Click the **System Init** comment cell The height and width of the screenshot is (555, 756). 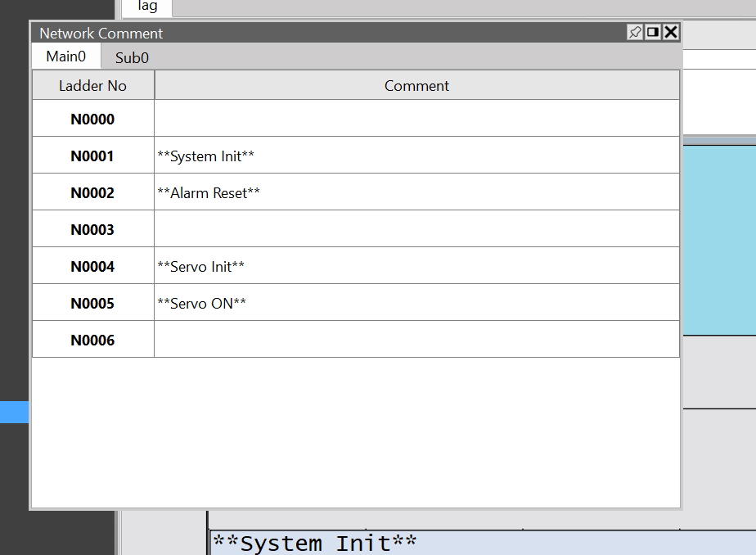pos(416,156)
